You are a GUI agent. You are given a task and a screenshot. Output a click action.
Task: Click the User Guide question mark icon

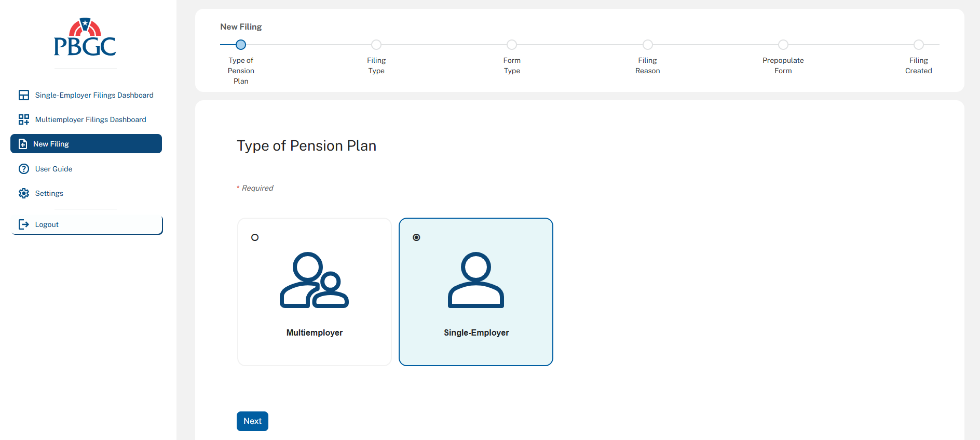coord(24,169)
